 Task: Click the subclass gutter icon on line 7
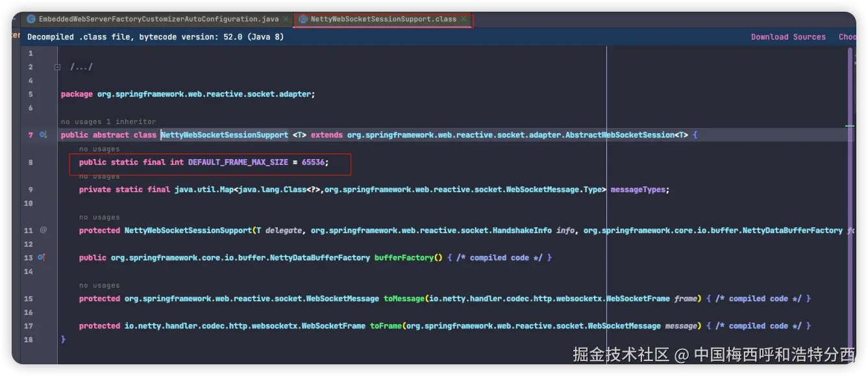click(x=43, y=135)
